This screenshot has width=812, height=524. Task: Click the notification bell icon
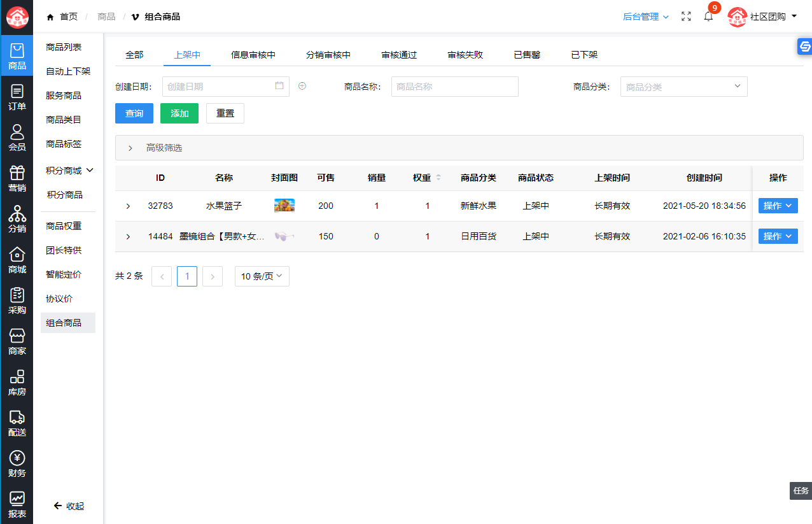[708, 17]
